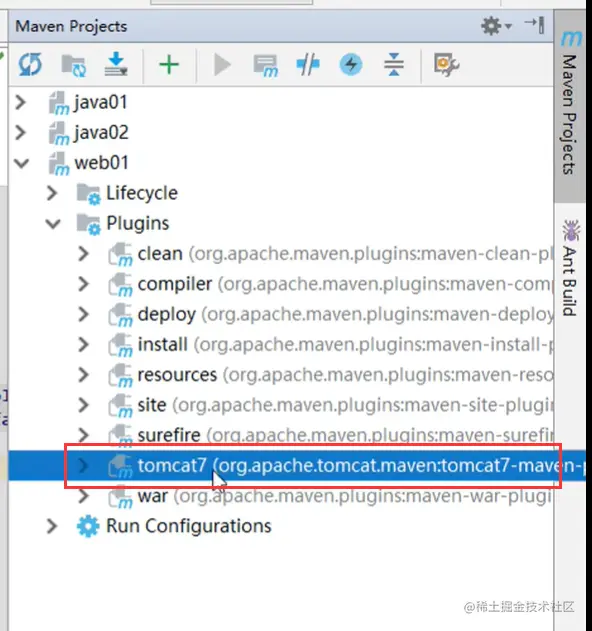Open Ant Build side tab
592x631 pixels.
570,268
